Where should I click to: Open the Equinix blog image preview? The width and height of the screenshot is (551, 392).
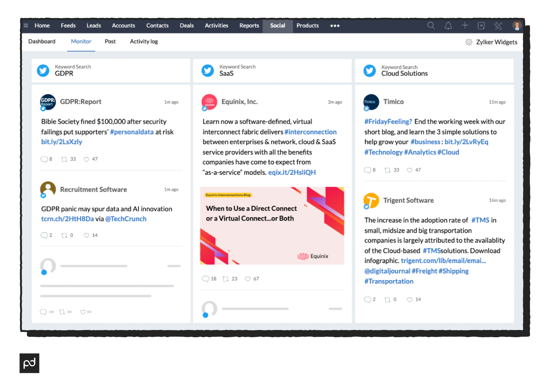(272, 226)
